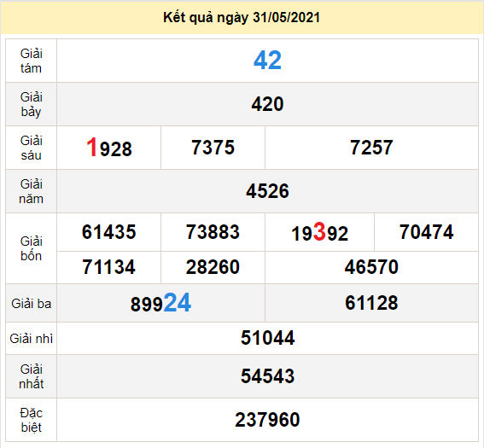This screenshot has height=448, width=484.
Task: Click Giải sáu number 7375
Action: pos(213,147)
